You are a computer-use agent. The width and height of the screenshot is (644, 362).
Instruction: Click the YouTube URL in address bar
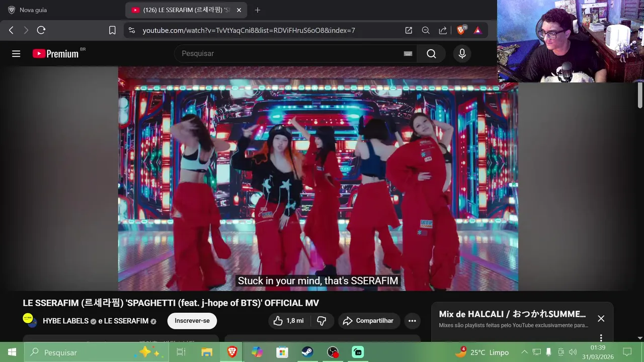point(249,30)
